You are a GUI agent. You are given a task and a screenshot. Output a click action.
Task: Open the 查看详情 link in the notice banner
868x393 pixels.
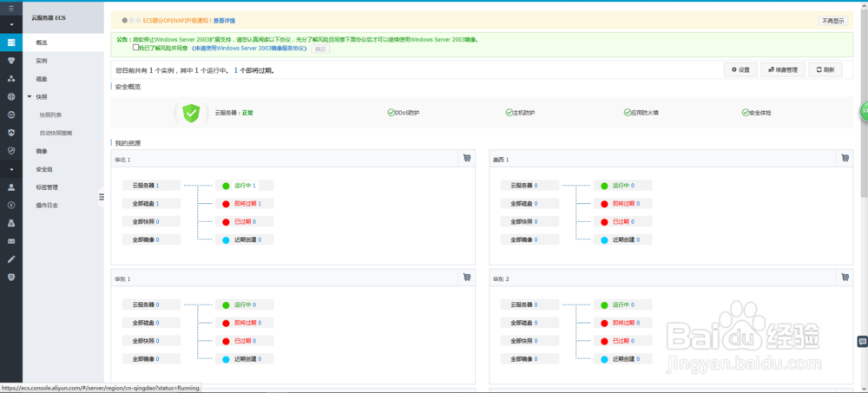224,21
